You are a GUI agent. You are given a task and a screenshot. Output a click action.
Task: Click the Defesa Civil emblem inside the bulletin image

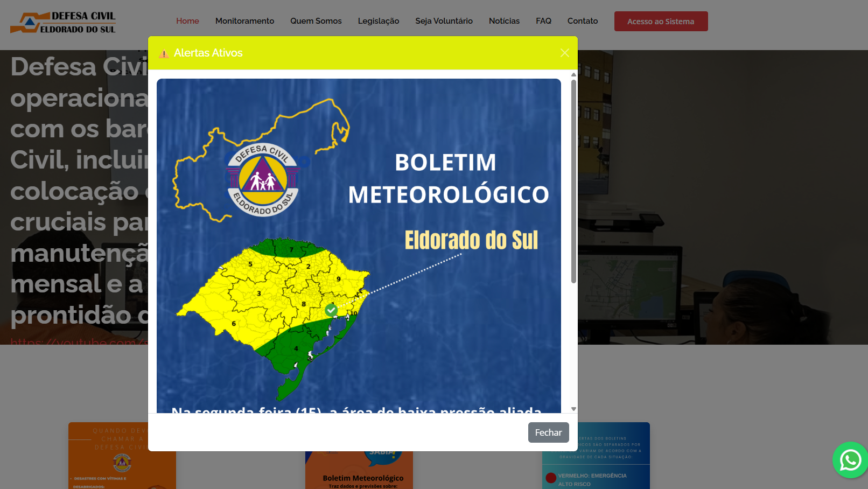262,179
